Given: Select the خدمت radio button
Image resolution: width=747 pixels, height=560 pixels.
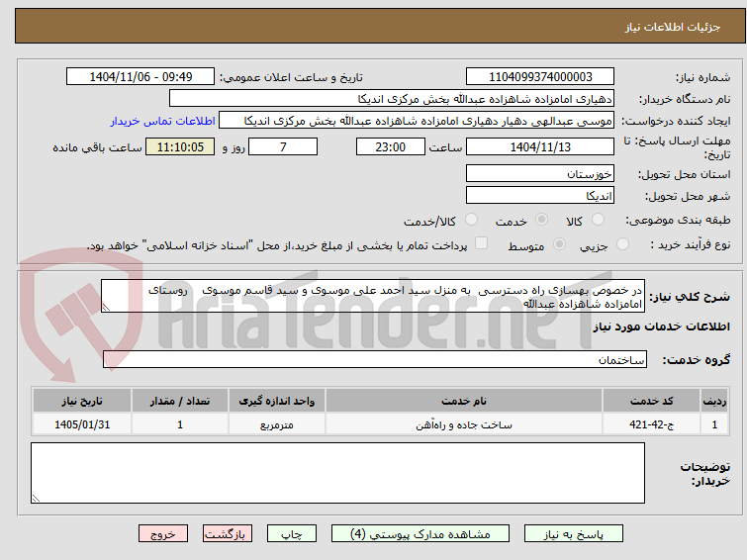Looking at the screenshot, I should tap(541, 220).
